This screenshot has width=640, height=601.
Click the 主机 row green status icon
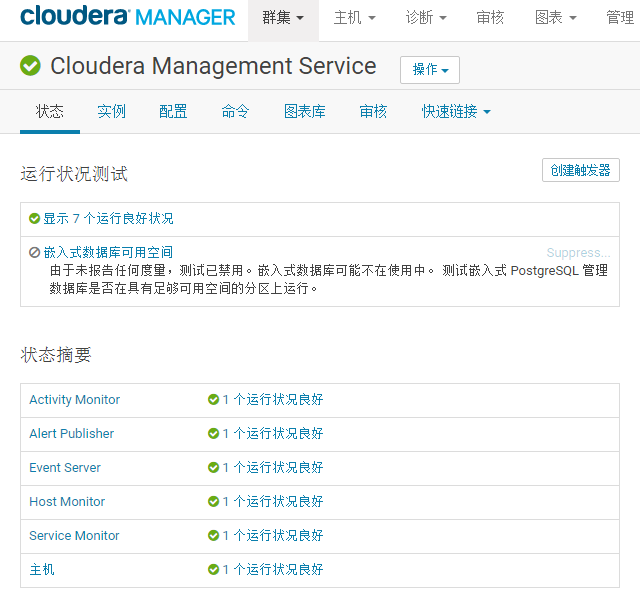(x=213, y=569)
